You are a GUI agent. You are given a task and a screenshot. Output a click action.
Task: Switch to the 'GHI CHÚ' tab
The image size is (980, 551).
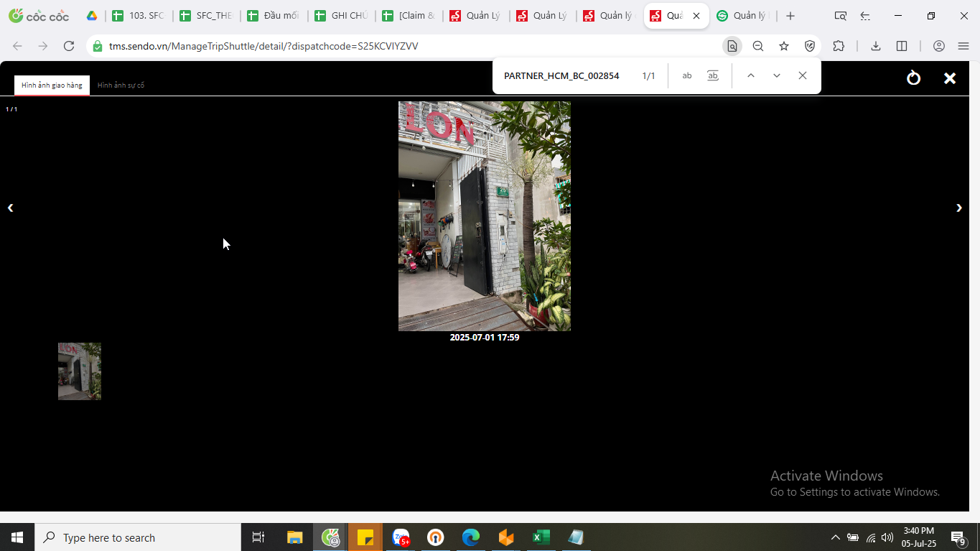pos(340,16)
